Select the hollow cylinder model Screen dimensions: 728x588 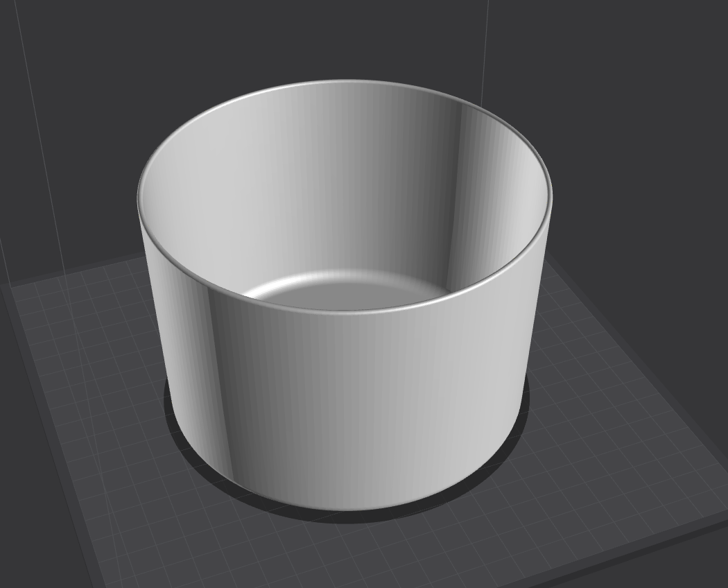[344, 295]
